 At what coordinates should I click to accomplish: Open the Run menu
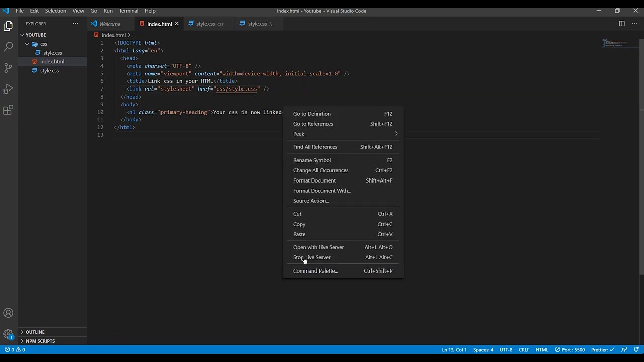coord(108,11)
